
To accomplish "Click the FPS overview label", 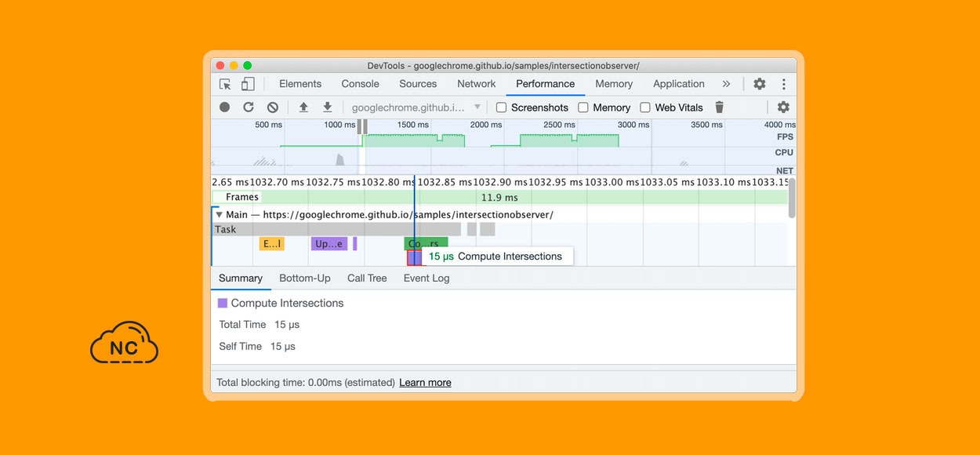I will [785, 137].
